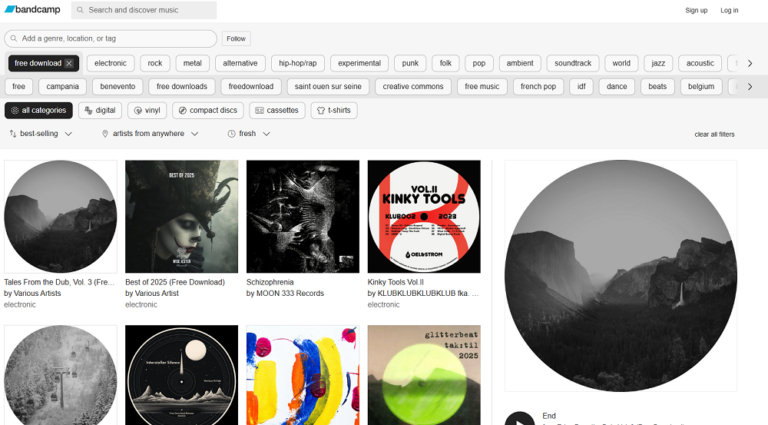
Task: Open Kinky Tools Vol.II album cover
Action: pos(424,216)
